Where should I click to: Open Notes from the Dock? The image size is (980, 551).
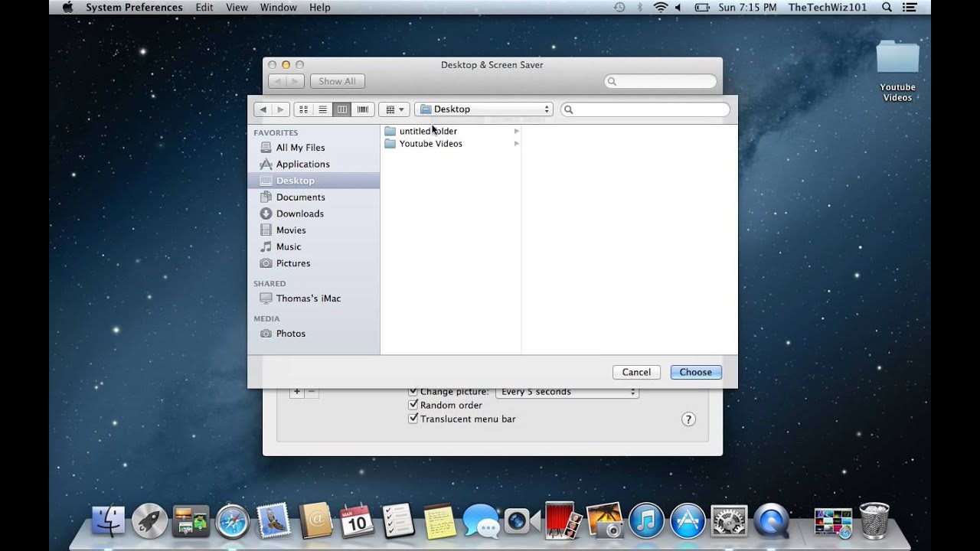point(439,521)
